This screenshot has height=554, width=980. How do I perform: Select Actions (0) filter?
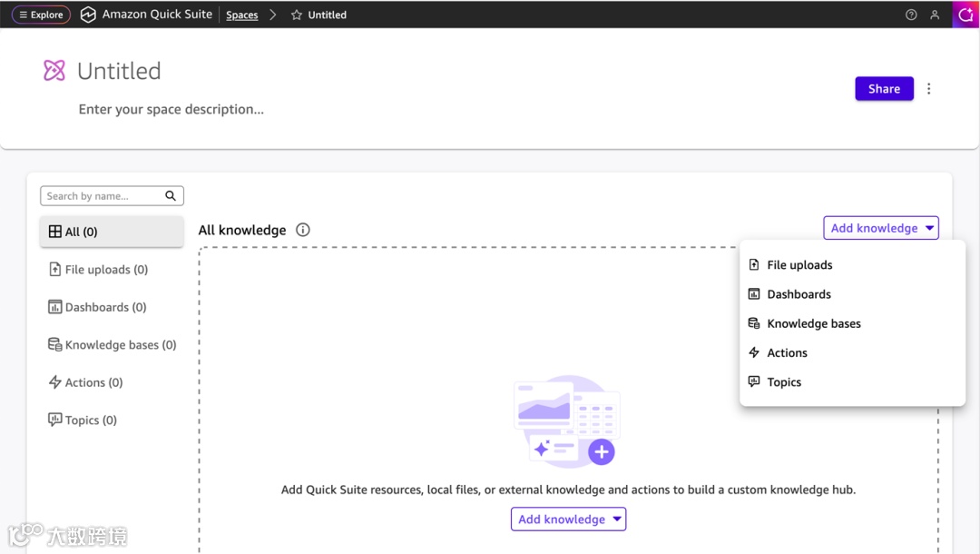(85, 382)
